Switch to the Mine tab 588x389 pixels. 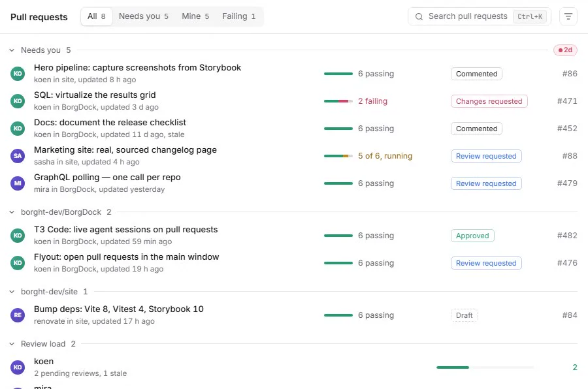click(x=195, y=16)
